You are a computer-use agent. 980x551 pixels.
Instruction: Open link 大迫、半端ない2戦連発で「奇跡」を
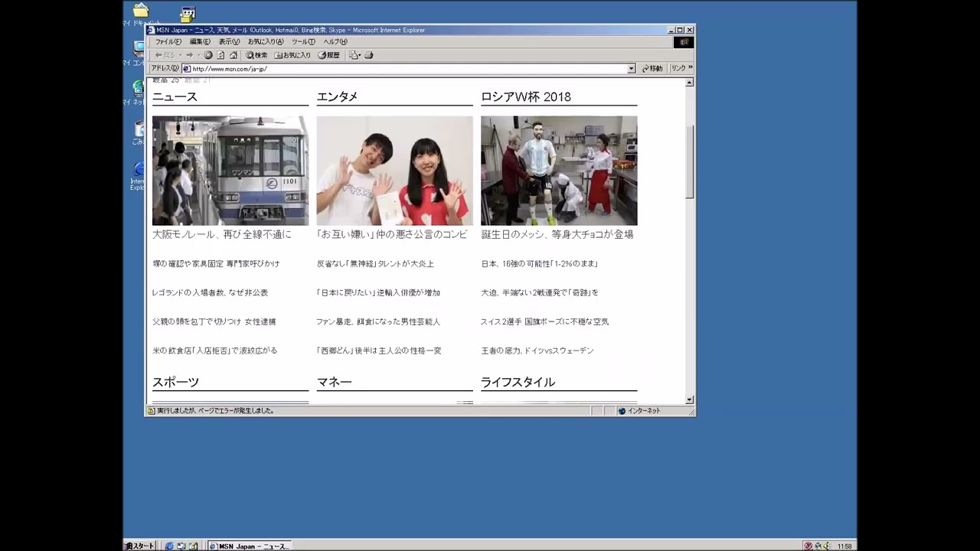click(x=540, y=292)
